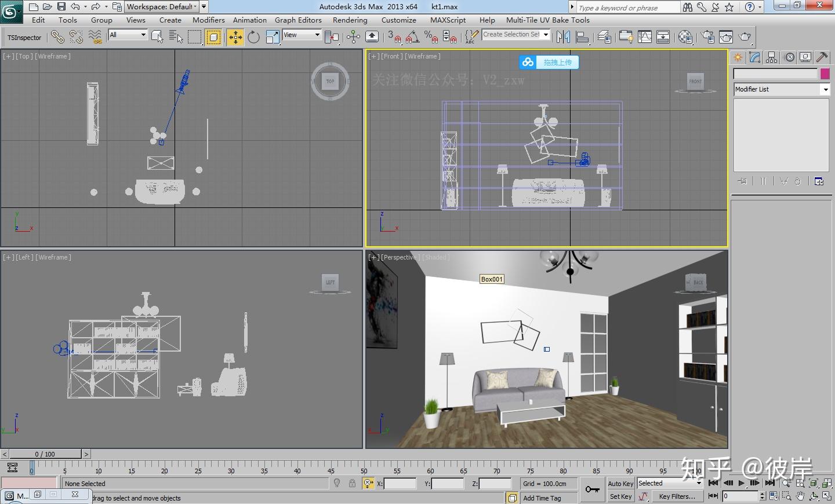Toggle Auto Key mode

[620, 483]
